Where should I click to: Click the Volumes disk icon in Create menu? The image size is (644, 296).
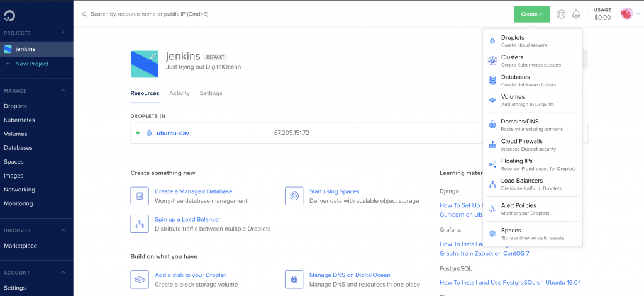(492, 100)
